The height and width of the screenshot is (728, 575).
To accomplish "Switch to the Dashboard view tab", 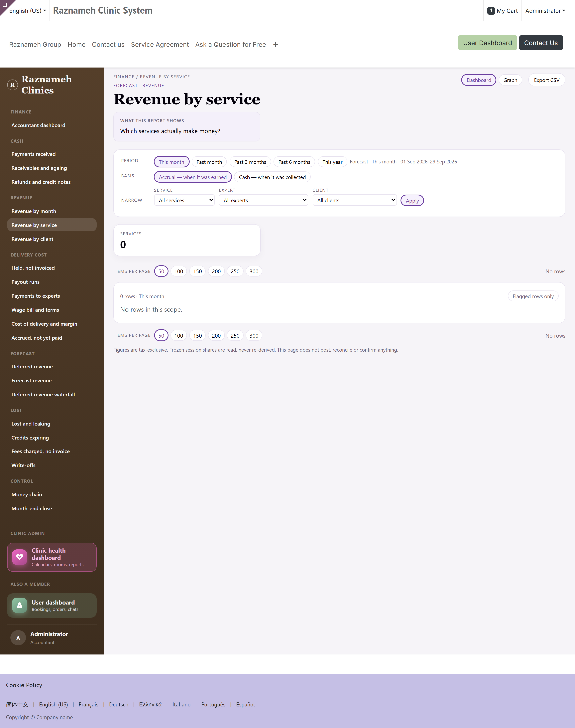I will pos(478,80).
